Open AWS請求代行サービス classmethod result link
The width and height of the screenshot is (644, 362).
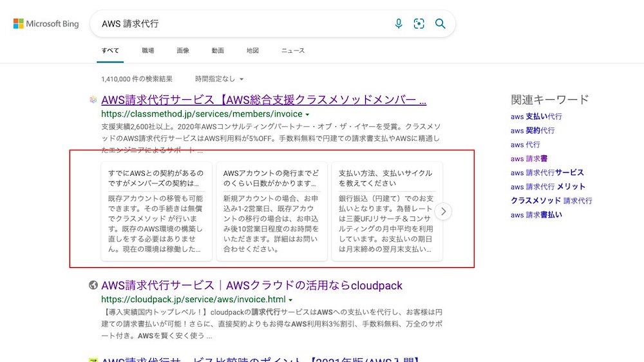click(x=263, y=100)
